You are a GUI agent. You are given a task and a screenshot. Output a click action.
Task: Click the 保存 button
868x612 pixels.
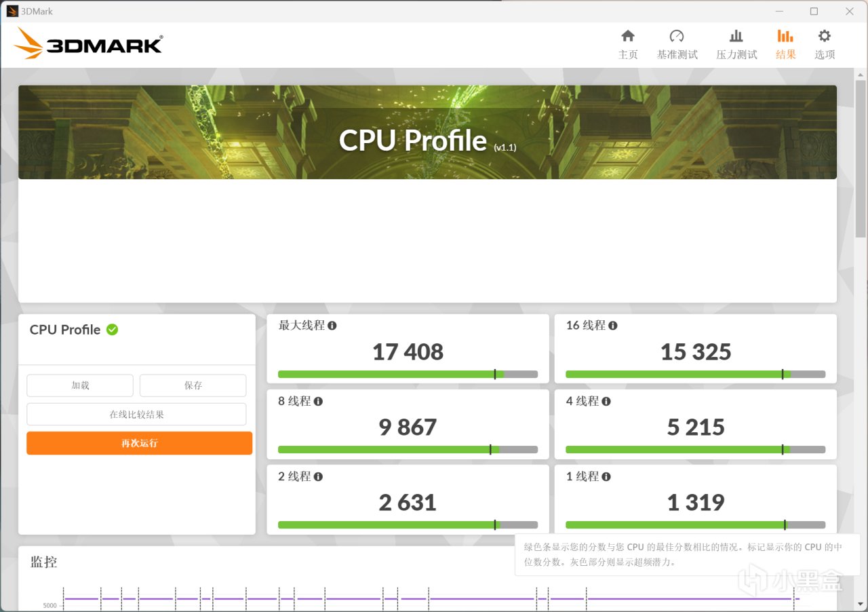point(193,385)
